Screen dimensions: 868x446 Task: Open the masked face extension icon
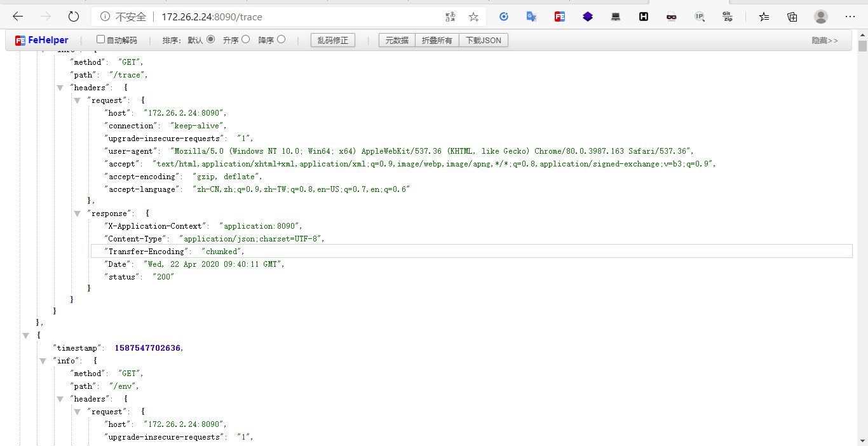pos(672,17)
